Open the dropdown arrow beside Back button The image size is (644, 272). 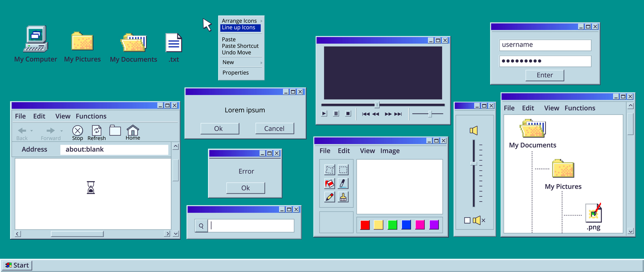pos(32,131)
